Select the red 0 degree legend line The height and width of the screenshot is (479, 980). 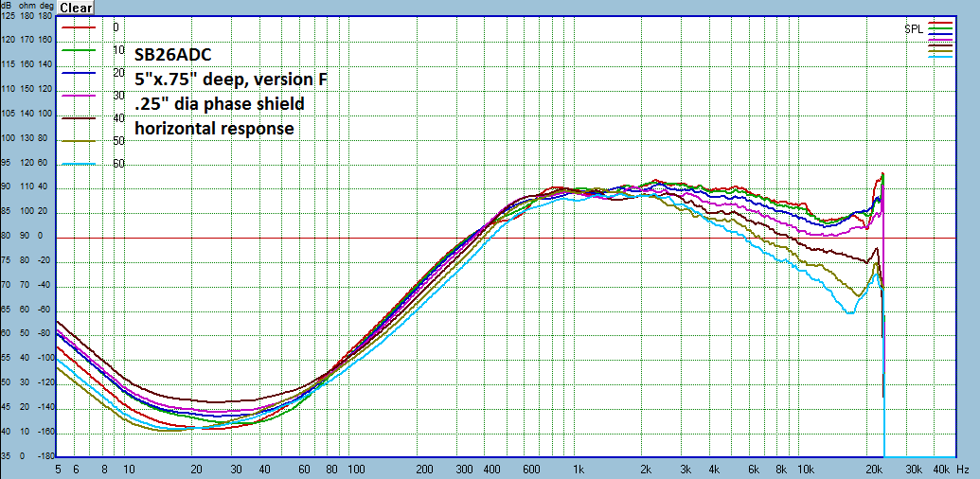click(x=79, y=27)
